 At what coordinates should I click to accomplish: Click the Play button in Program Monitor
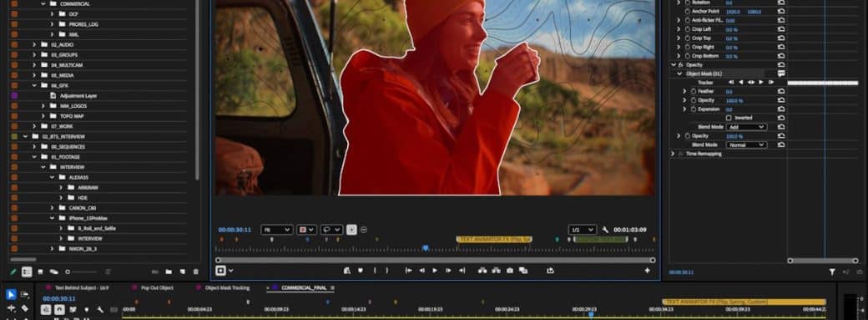click(435, 271)
